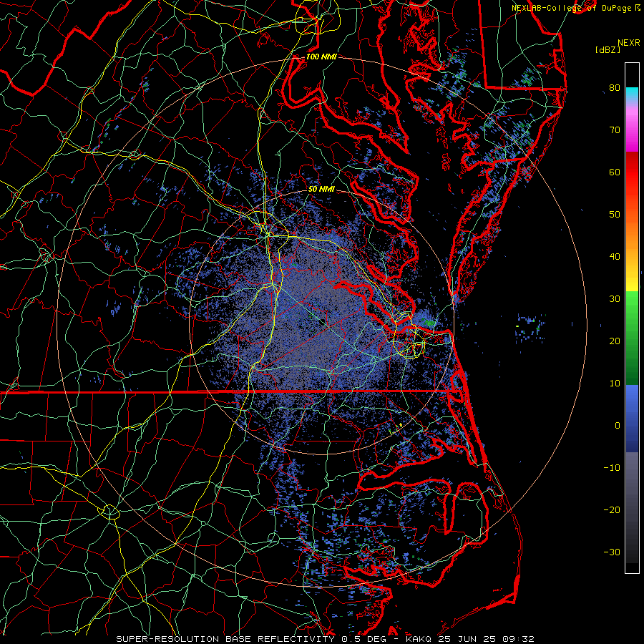Click the cyan segment of the color bar

pos(632,94)
